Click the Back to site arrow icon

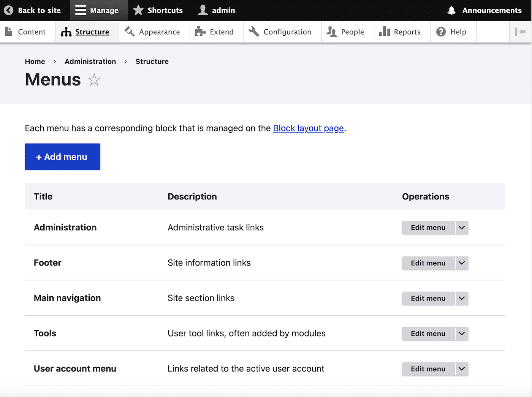click(8, 10)
